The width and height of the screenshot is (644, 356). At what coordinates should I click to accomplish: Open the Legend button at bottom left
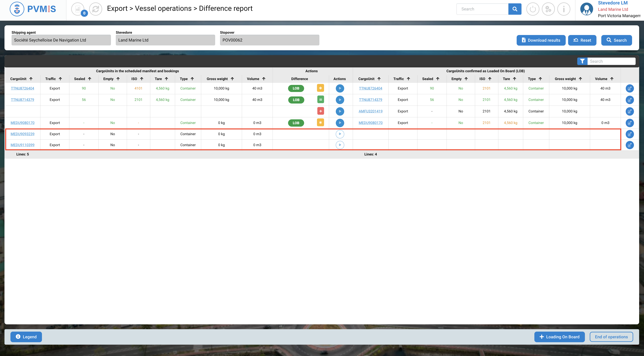coord(26,337)
